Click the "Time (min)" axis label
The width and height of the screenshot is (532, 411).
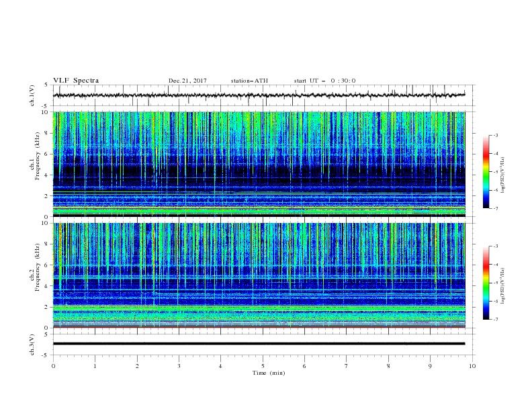pyautogui.click(x=269, y=373)
